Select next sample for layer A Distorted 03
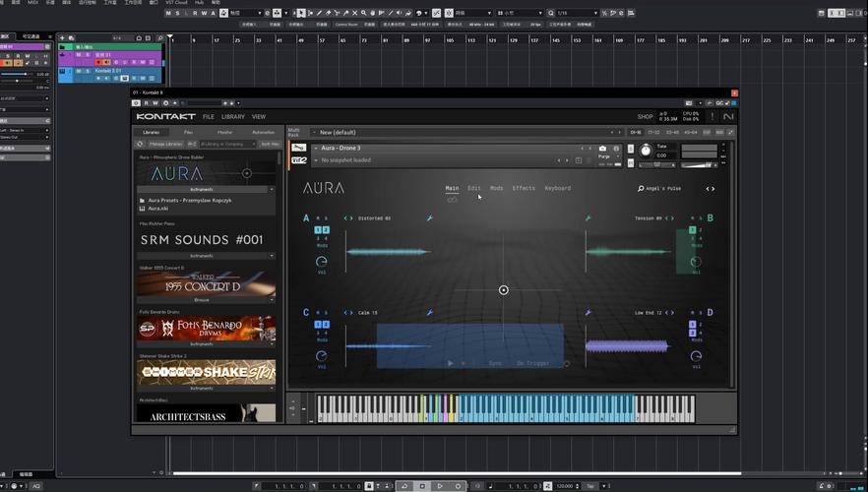 click(351, 218)
